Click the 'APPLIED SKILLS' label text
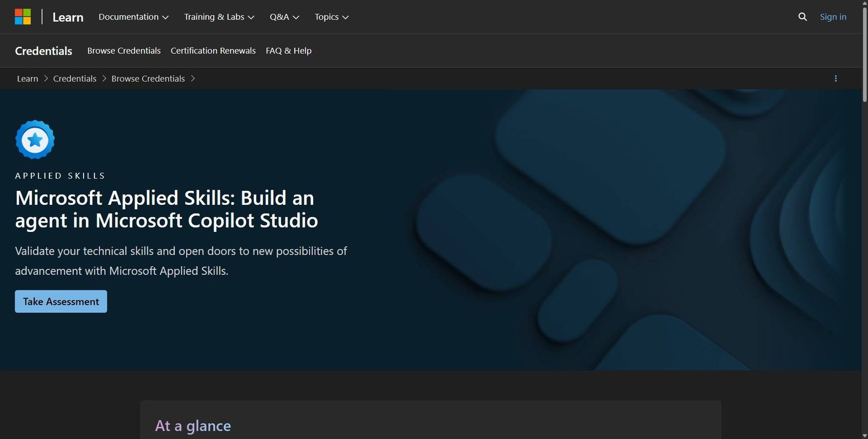The image size is (868, 439). [x=60, y=176]
